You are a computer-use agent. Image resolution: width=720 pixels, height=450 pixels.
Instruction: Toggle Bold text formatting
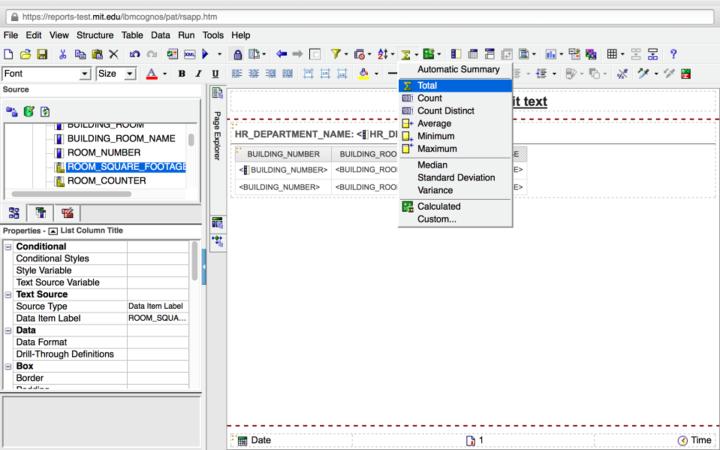point(182,74)
